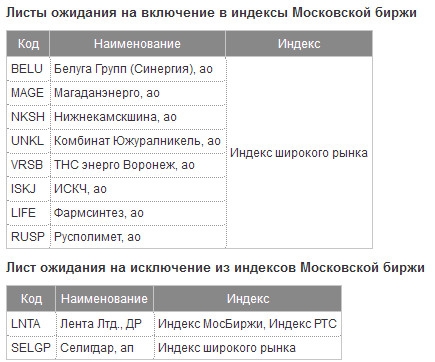Viewport: 435px width, 362px height.
Task: Click Наименование header in inclusion table
Action: [138, 44]
